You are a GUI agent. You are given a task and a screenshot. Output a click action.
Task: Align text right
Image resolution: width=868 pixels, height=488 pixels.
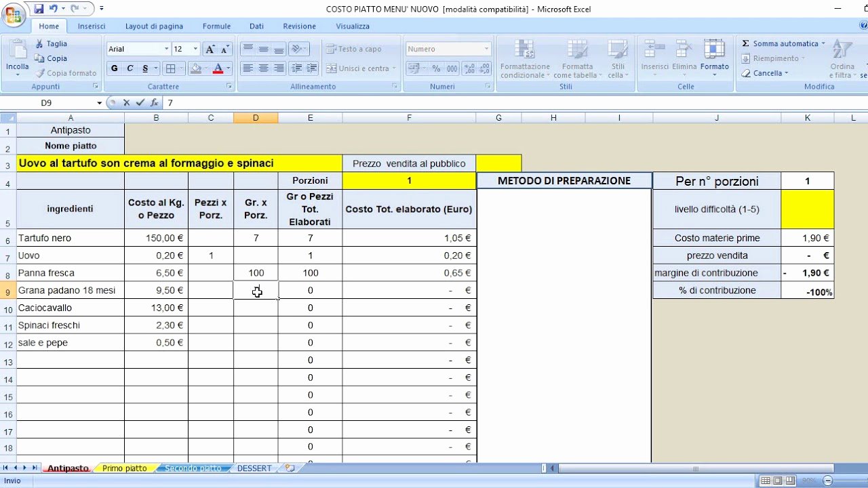278,68
